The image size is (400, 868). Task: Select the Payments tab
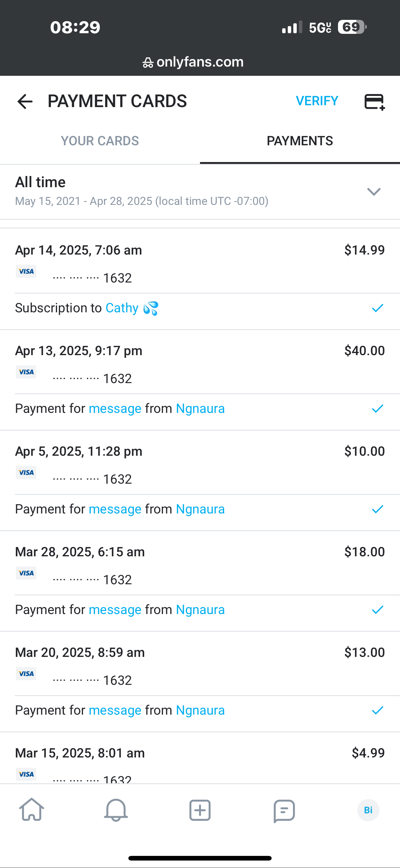coord(300,141)
